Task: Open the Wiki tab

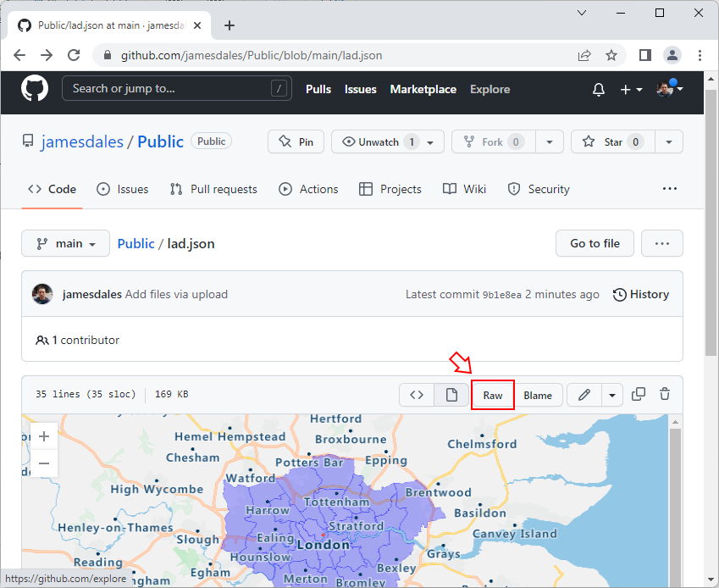Action: point(464,189)
